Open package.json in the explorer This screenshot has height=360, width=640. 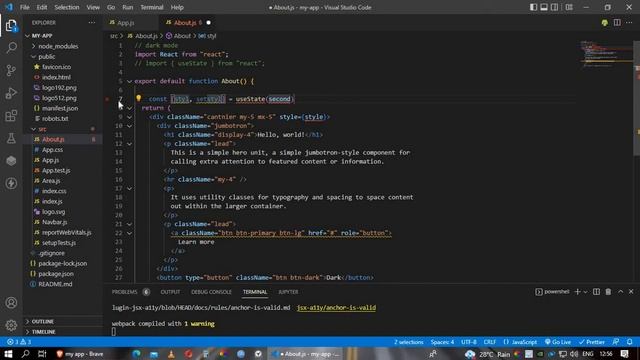pyautogui.click(x=56, y=273)
